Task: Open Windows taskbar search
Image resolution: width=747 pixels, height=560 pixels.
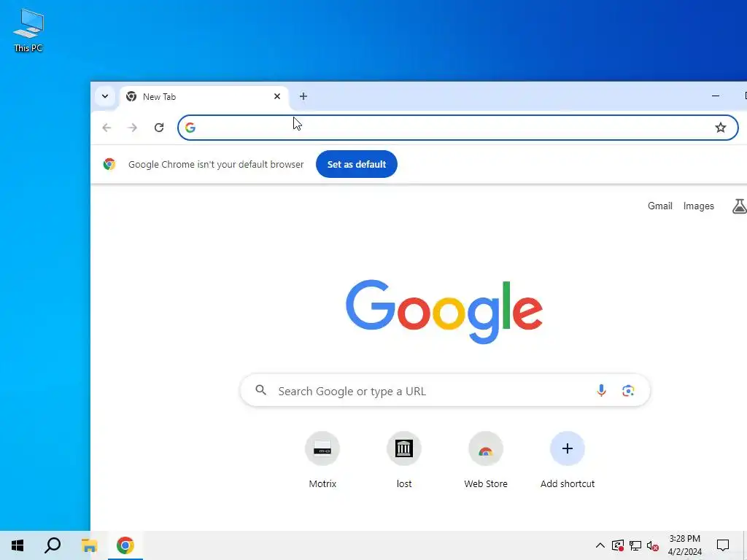Action: click(53, 545)
